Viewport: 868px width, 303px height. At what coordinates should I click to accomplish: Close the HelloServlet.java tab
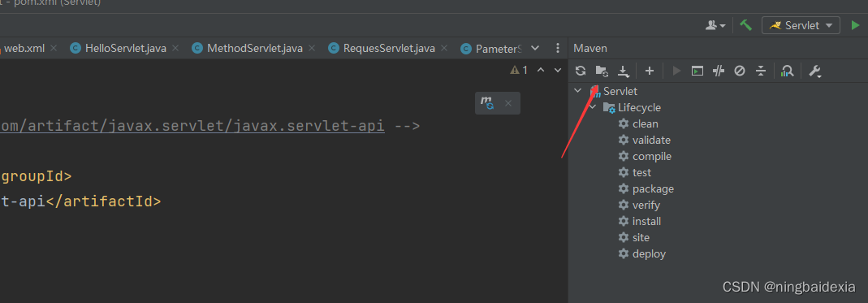pyautogui.click(x=175, y=48)
